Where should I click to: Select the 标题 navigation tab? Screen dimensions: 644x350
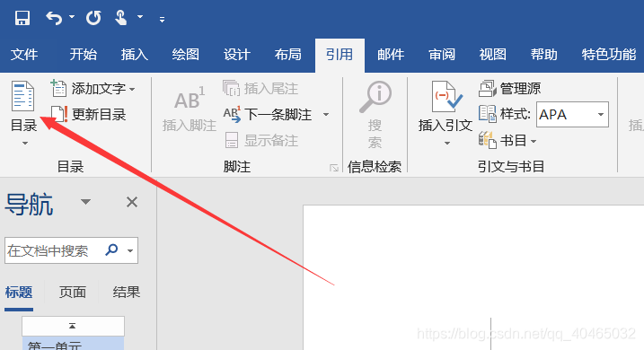point(19,293)
